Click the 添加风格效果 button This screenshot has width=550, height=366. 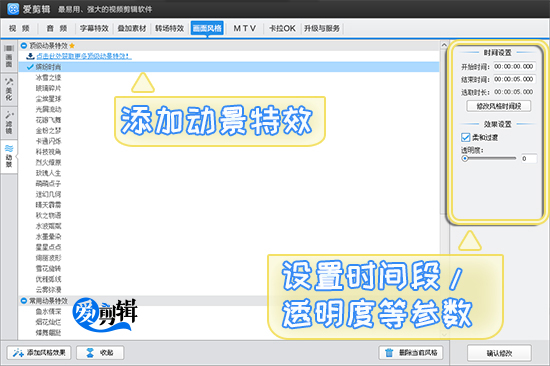(x=39, y=353)
